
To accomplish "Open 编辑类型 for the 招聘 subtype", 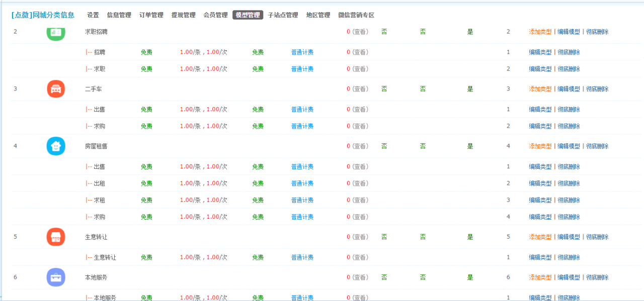I will (x=541, y=52).
